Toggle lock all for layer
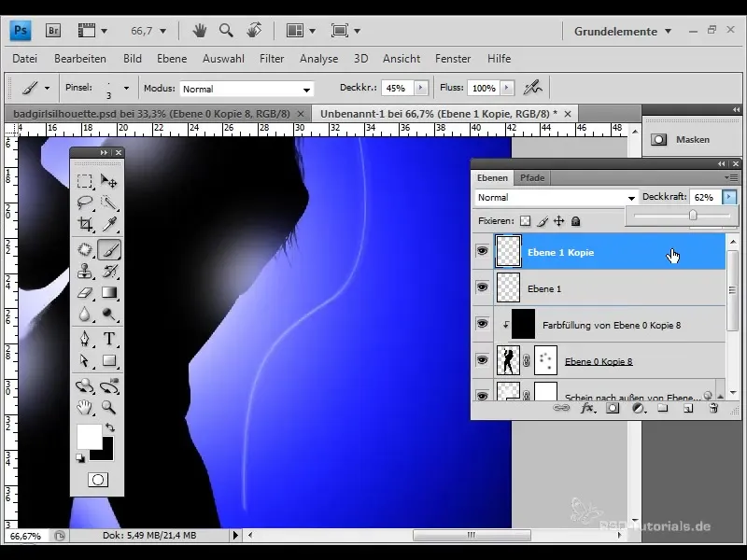This screenshot has width=747, height=560. (x=575, y=221)
